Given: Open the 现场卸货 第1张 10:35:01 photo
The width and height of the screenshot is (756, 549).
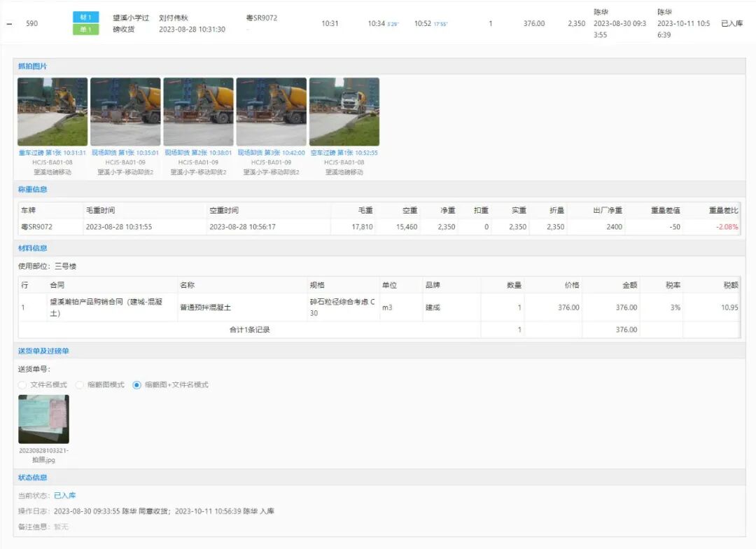Looking at the screenshot, I should [125, 111].
